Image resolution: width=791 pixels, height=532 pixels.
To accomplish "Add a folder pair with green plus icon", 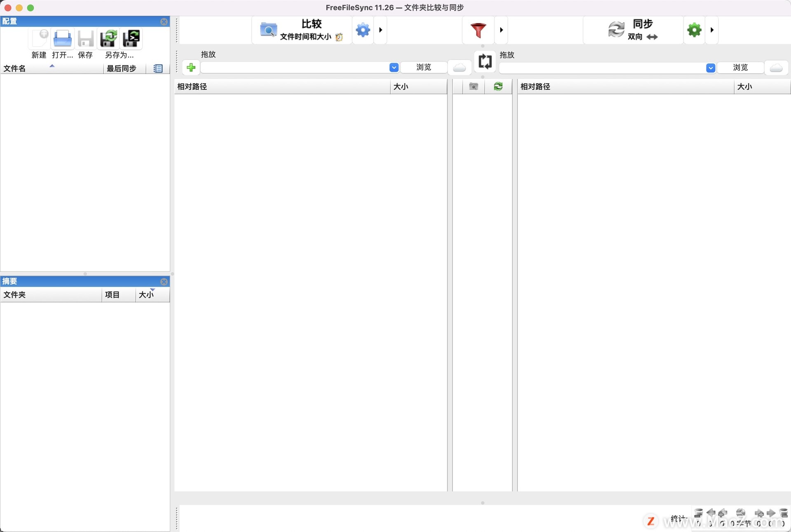I will coord(191,67).
